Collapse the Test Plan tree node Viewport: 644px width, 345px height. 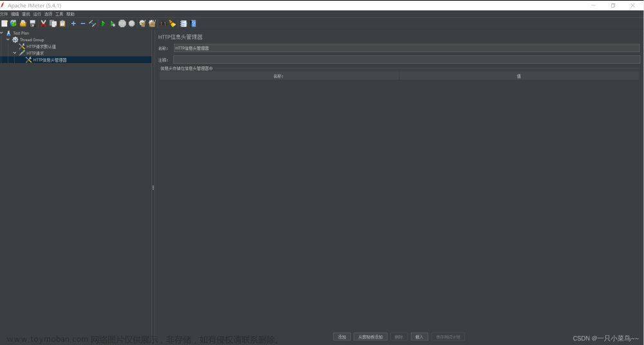(x=2, y=33)
